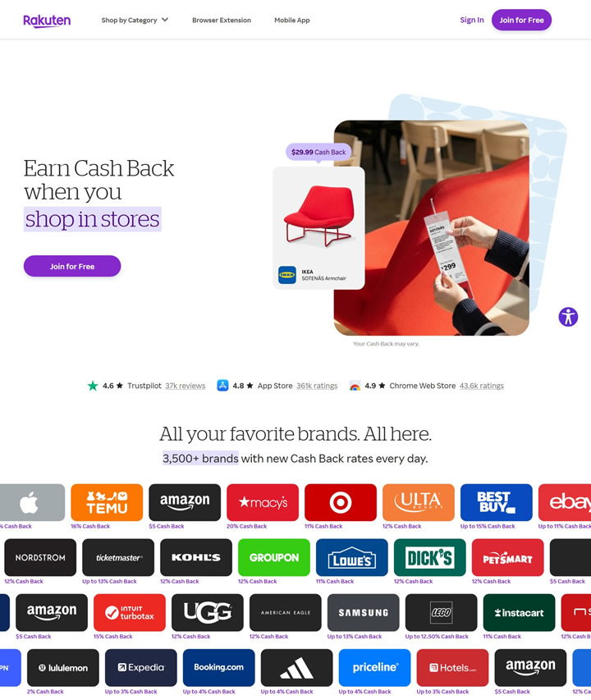Click the Shop by Category chevron arrow

[x=165, y=20]
